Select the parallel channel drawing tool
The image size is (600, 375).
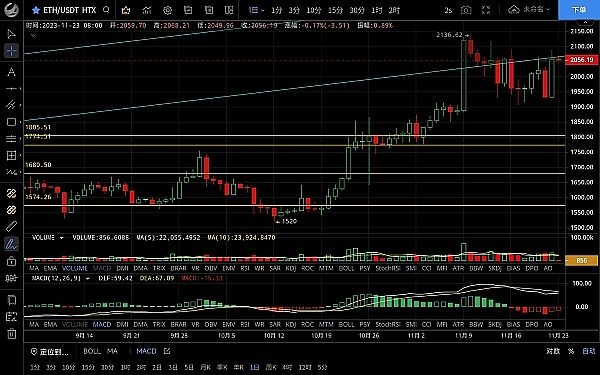[11, 105]
